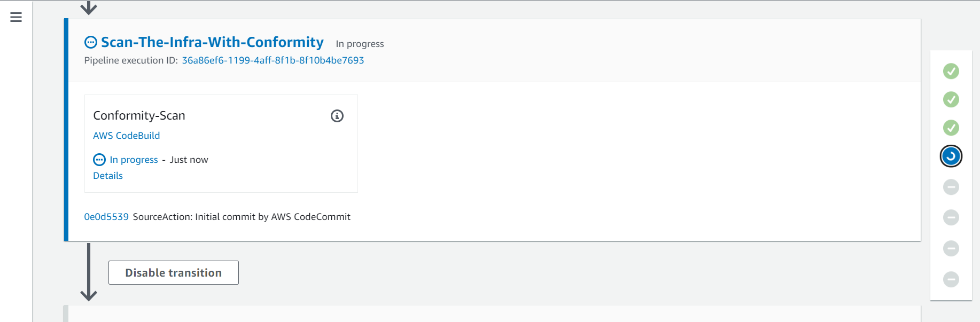Screen dimensions: 980x322
Task: Open the AWS CodeBuild provider link
Action: 127,136
